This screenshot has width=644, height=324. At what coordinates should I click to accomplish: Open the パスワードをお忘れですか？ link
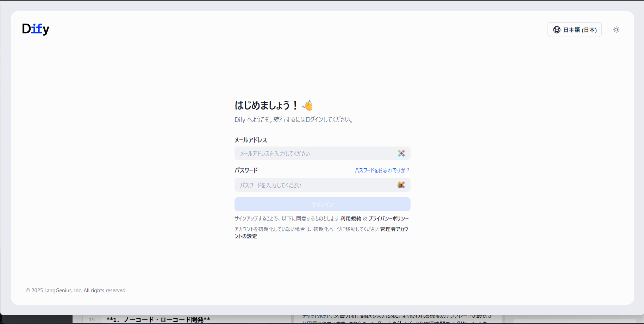(382, 170)
